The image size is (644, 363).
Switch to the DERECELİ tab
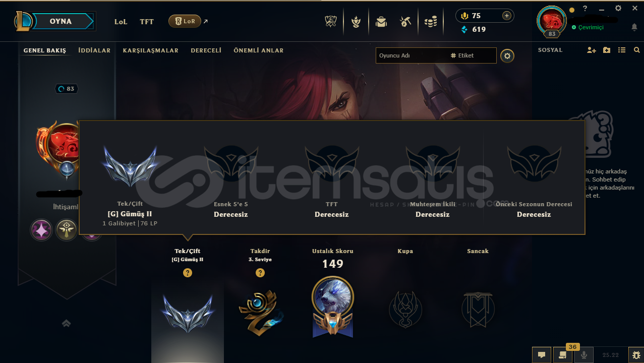point(206,50)
